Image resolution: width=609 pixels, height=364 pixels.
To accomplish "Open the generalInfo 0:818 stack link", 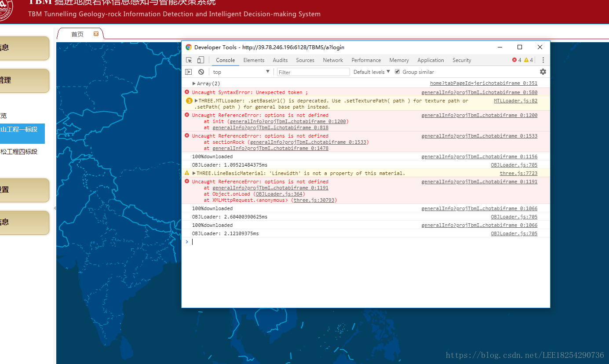I will click(270, 127).
